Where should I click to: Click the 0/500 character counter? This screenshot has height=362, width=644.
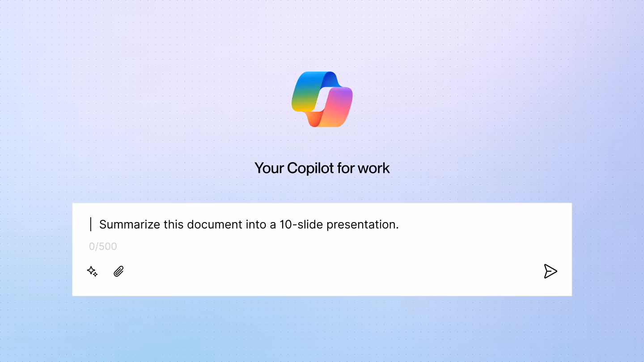pos(103,246)
